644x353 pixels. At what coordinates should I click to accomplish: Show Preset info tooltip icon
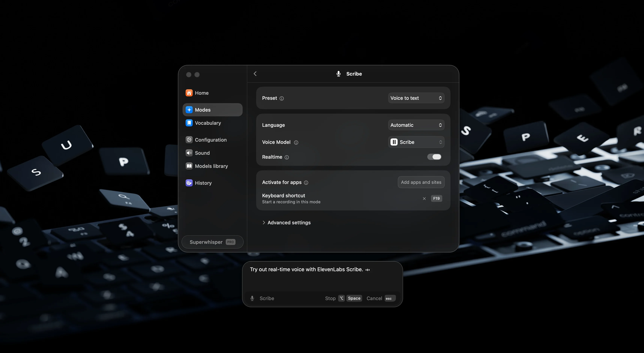[x=281, y=98]
